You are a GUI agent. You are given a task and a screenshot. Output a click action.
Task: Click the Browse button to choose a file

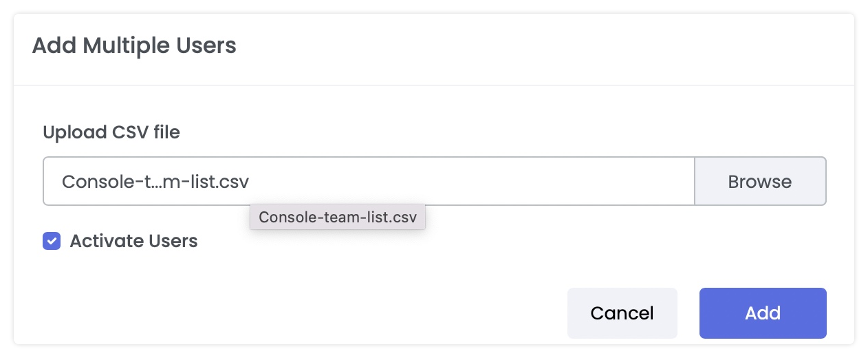point(760,181)
